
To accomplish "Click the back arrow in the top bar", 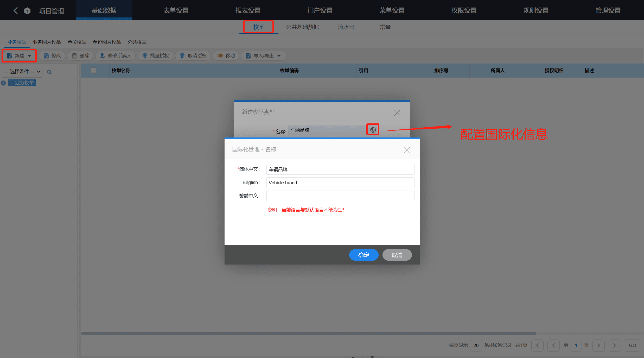I will click(x=16, y=11).
